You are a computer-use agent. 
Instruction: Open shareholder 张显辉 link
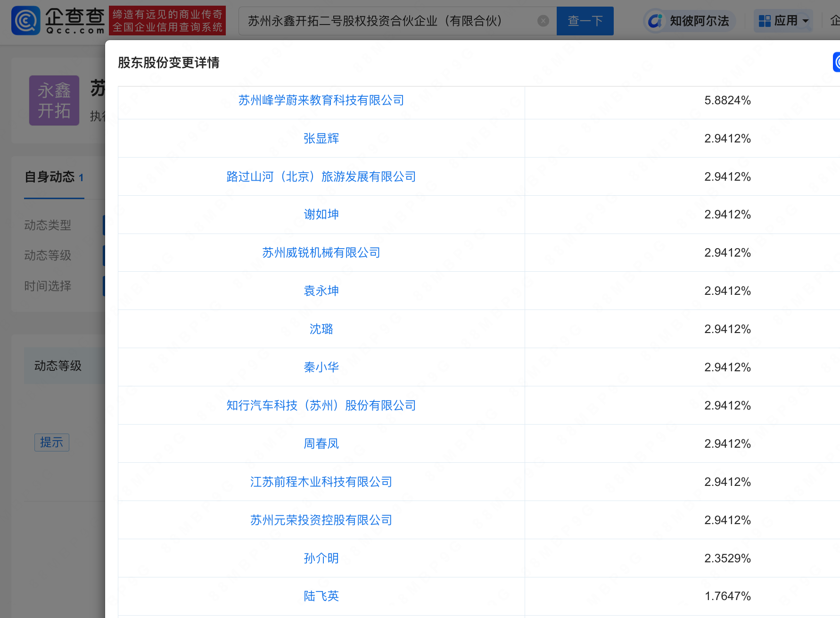tap(321, 139)
